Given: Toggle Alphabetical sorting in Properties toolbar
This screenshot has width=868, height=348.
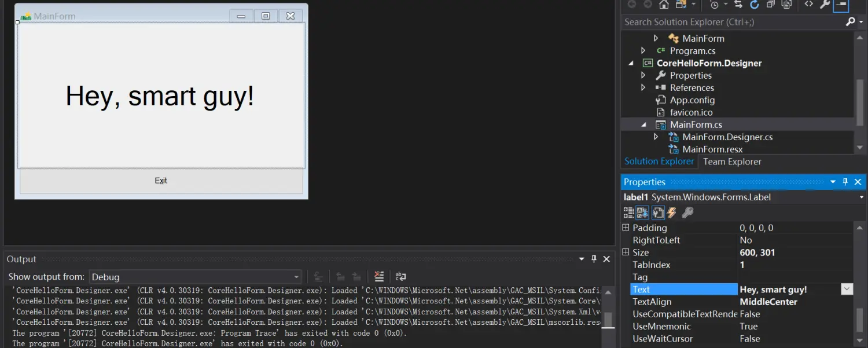Looking at the screenshot, I should (x=642, y=213).
